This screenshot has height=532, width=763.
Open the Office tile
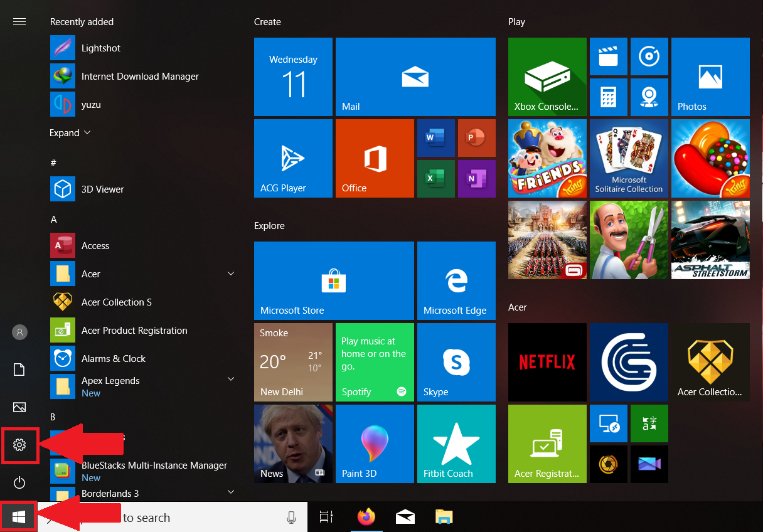[375, 158]
